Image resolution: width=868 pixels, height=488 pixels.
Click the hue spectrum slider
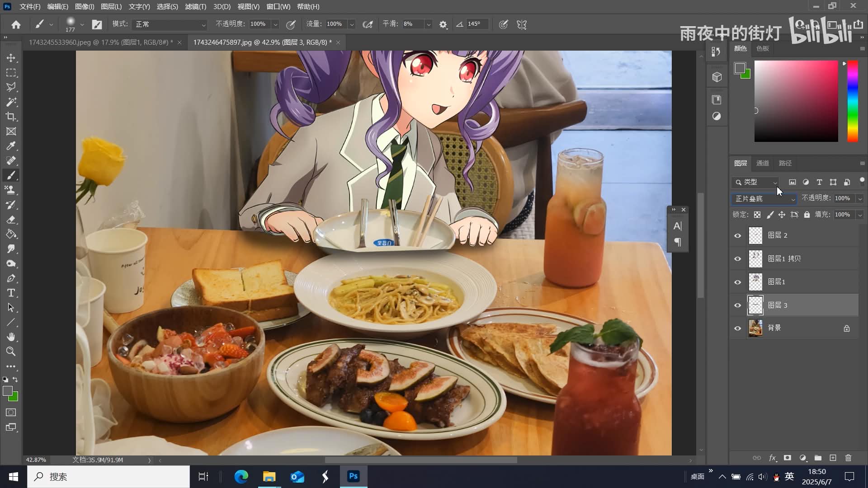(853, 101)
